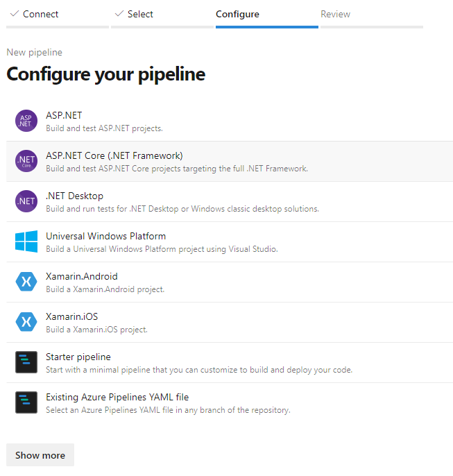Click the Xamarin.Android hexagon icon

point(26,282)
